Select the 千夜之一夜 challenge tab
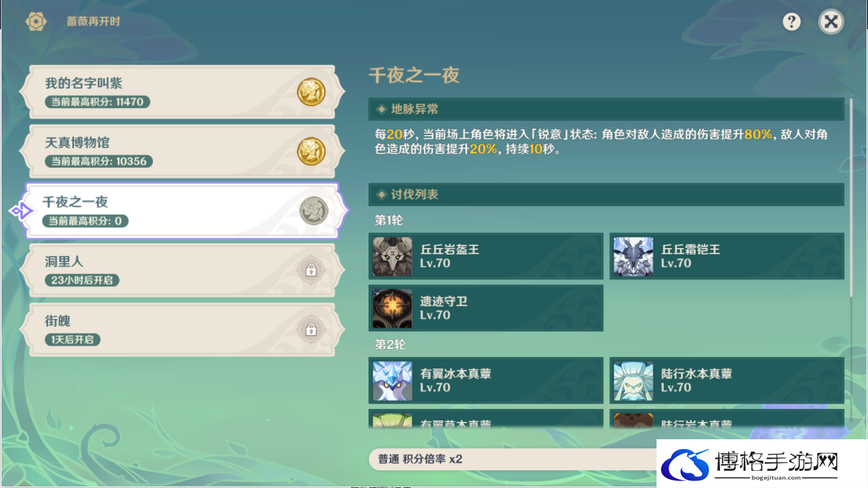Screen dimensions: 868x488 (x=182, y=211)
